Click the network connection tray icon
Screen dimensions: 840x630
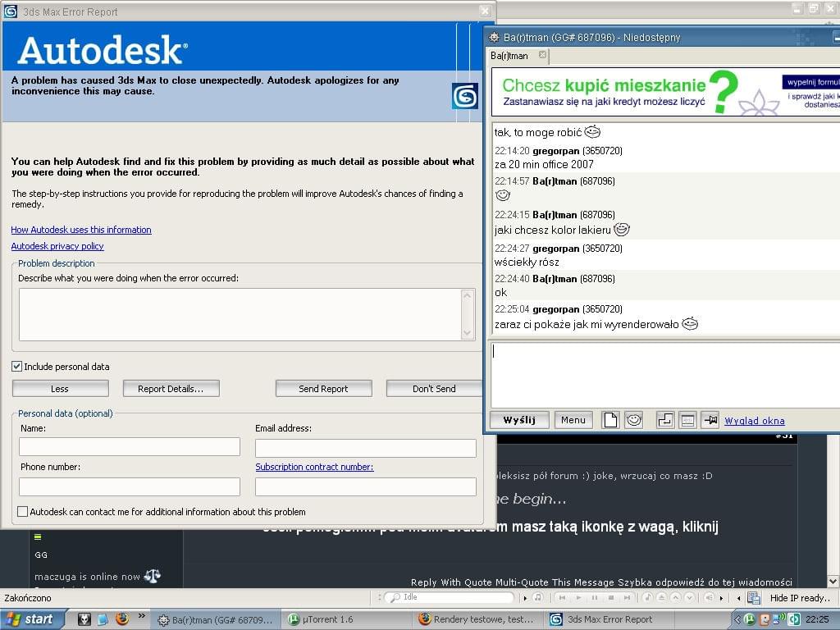pyautogui.click(x=778, y=620)
